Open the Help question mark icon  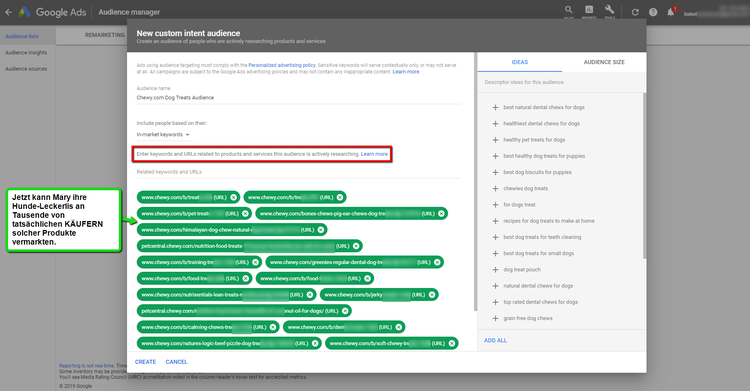click(653, 12)
